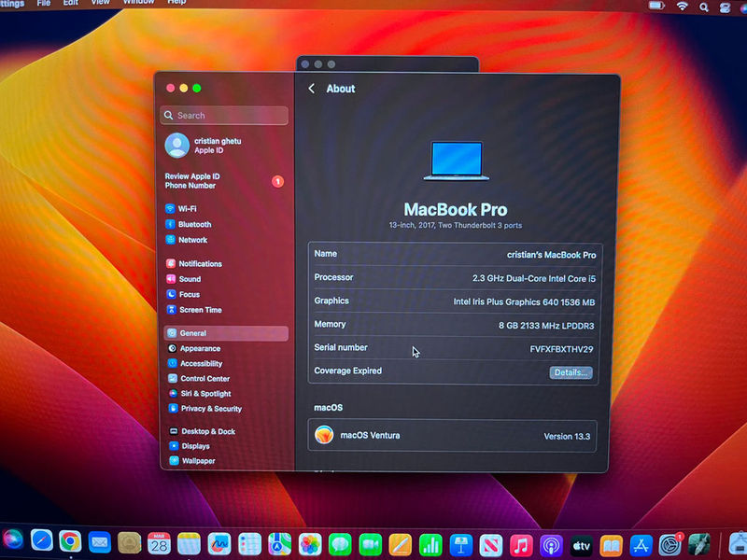Open Wi-Fi settings in sidebar
Screen dimensions: 747x560
coord(187,209)
